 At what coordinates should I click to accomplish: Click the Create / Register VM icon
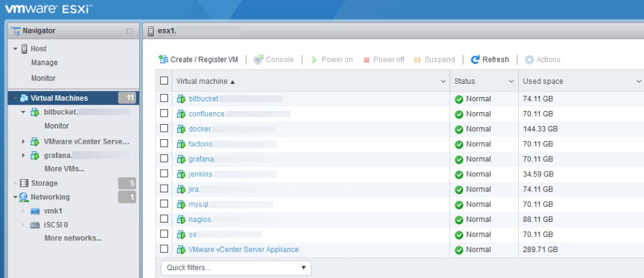coord(163,60)
